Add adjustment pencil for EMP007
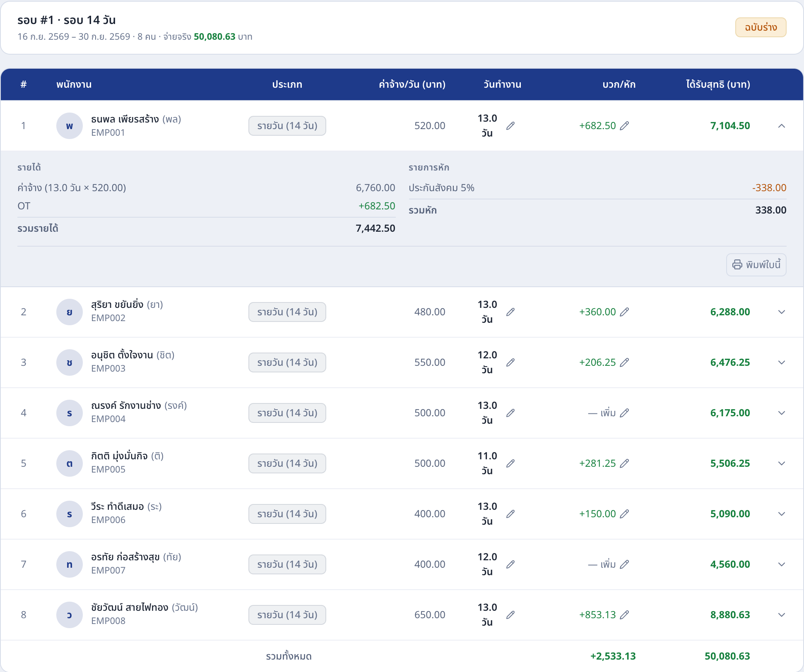Screen dimensions: 804x672 pyautogui.click(x=624, y=564)
